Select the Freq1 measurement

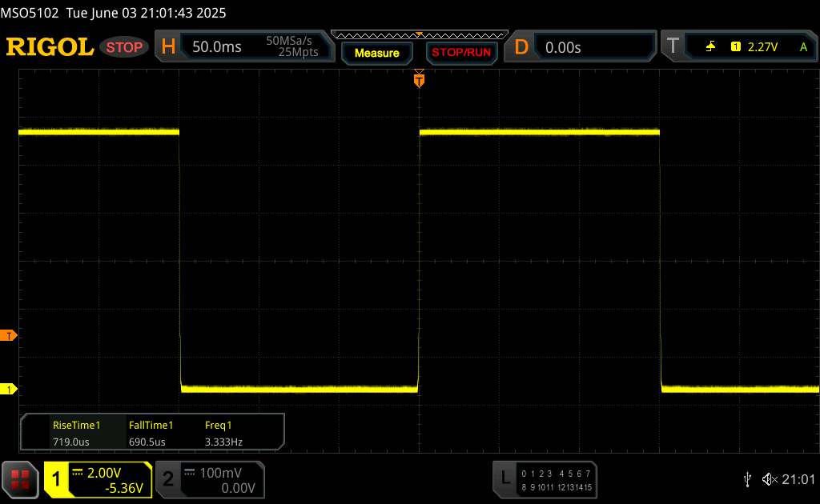pyautogui.click(x=218, y=425)
